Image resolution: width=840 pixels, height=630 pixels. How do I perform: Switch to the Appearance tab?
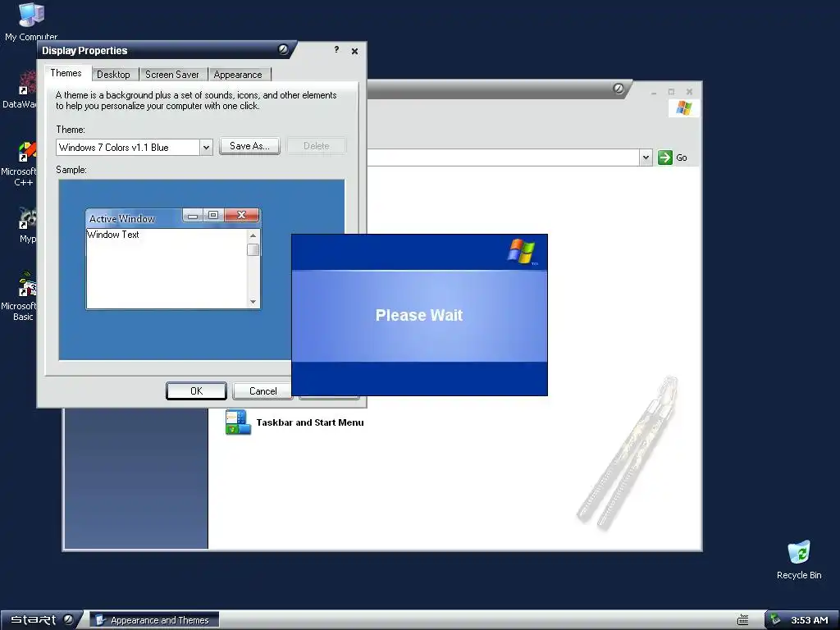pyautogui.click(x=238, y=75)
